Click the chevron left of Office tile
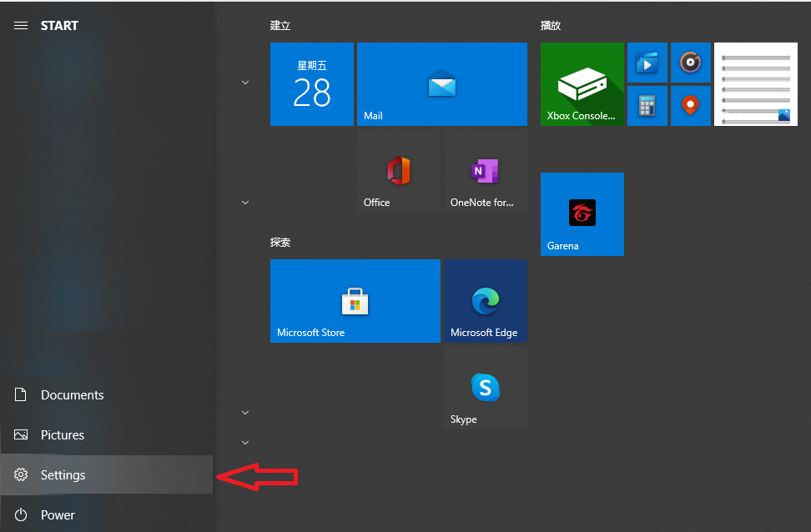 [x=245, y=203]
